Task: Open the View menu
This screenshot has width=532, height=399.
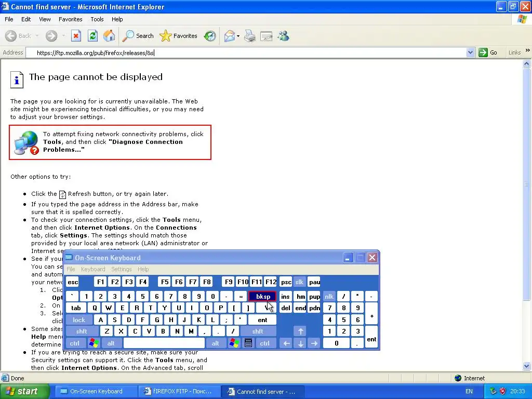Action: (45, 19)
